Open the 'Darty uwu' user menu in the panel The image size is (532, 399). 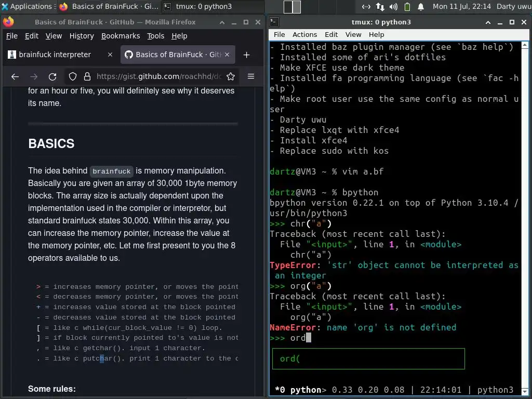click(513, 6)
